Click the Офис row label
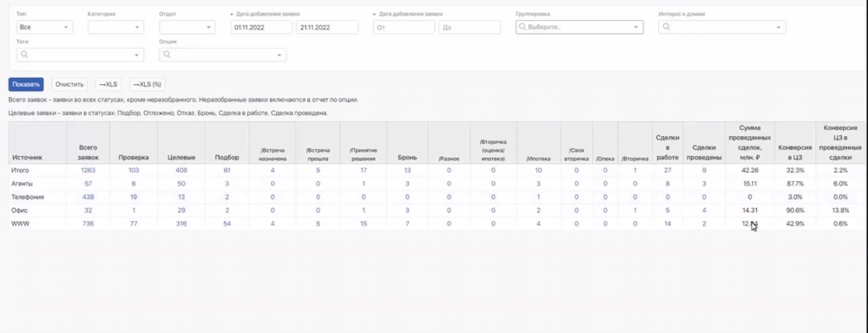Viewport: 868px width, 333px height. [x=19, y=210]
